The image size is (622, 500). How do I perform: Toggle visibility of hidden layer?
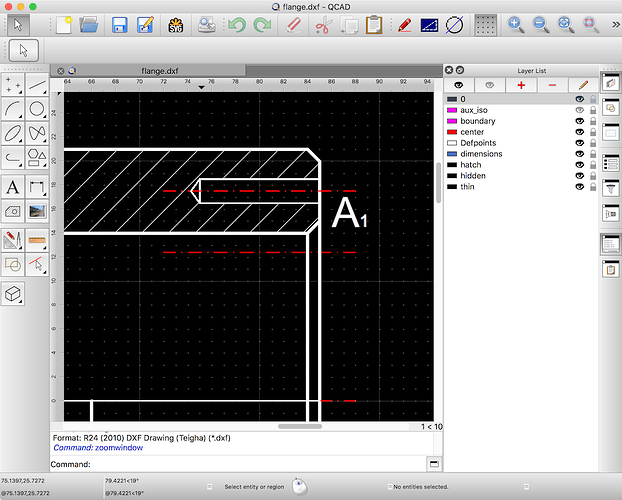point(580,175)
